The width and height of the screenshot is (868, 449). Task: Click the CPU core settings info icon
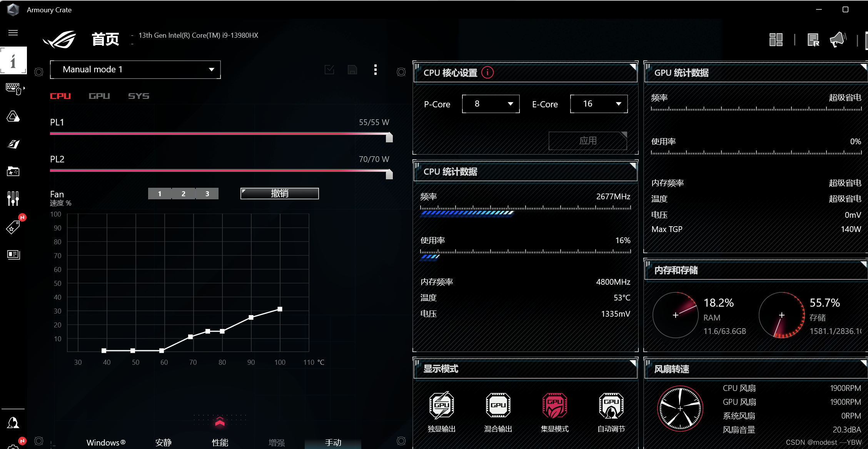pyautogui.click(x=487, y=72)
